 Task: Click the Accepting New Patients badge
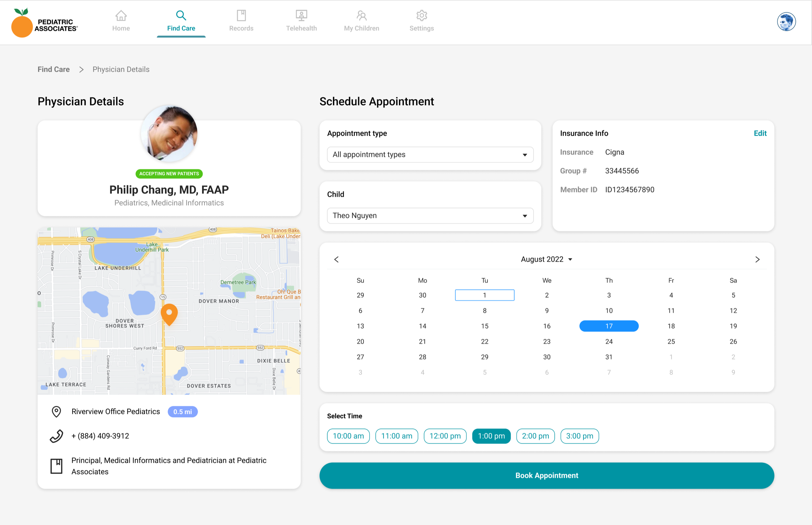click(169, 173)
